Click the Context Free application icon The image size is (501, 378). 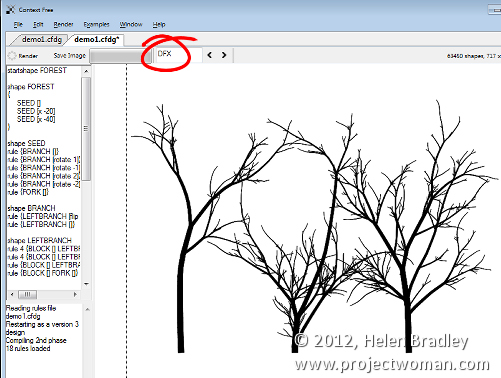pos(10,10)
